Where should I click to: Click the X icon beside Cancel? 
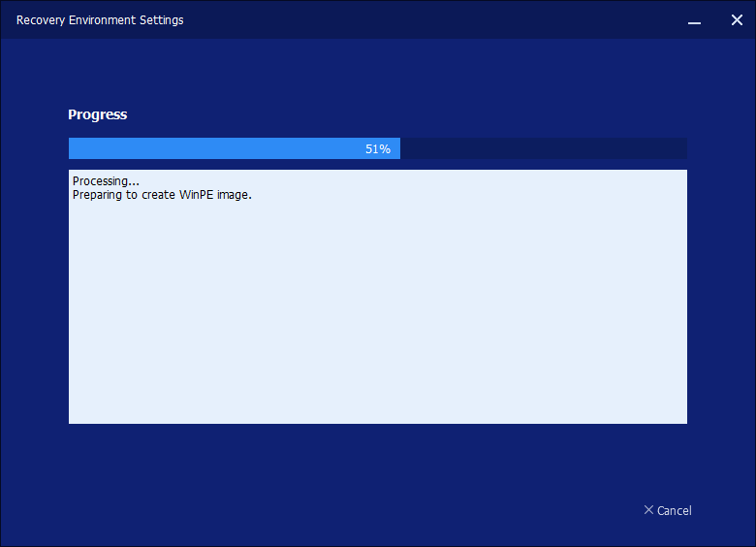pos(648,510)
